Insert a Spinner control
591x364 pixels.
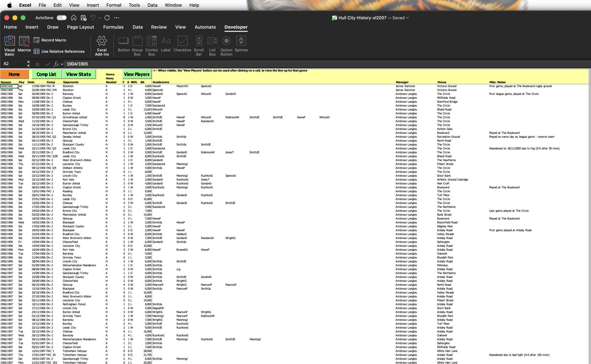click(x=241, y=44)
